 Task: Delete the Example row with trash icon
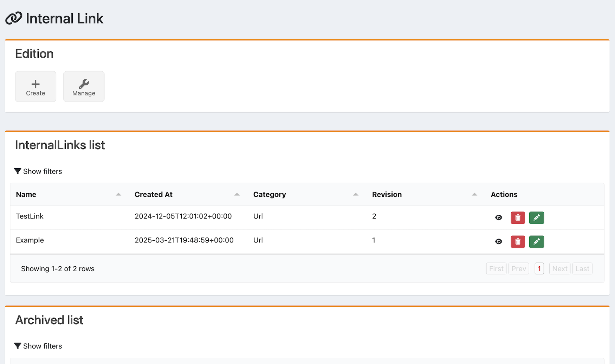coord(518,242)
